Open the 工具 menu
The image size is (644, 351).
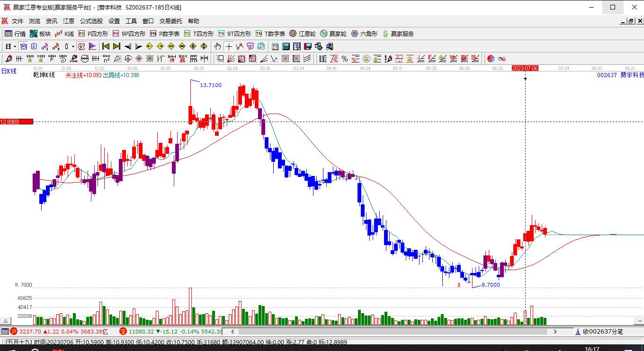131,21
